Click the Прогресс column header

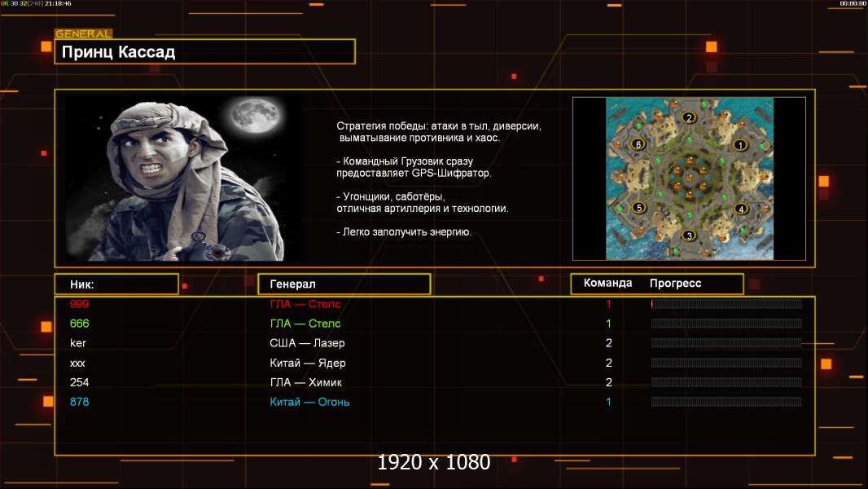pos(675,284)
